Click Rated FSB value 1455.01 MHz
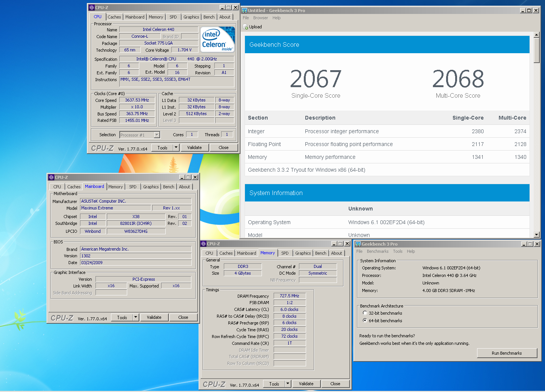 (137, 120)
